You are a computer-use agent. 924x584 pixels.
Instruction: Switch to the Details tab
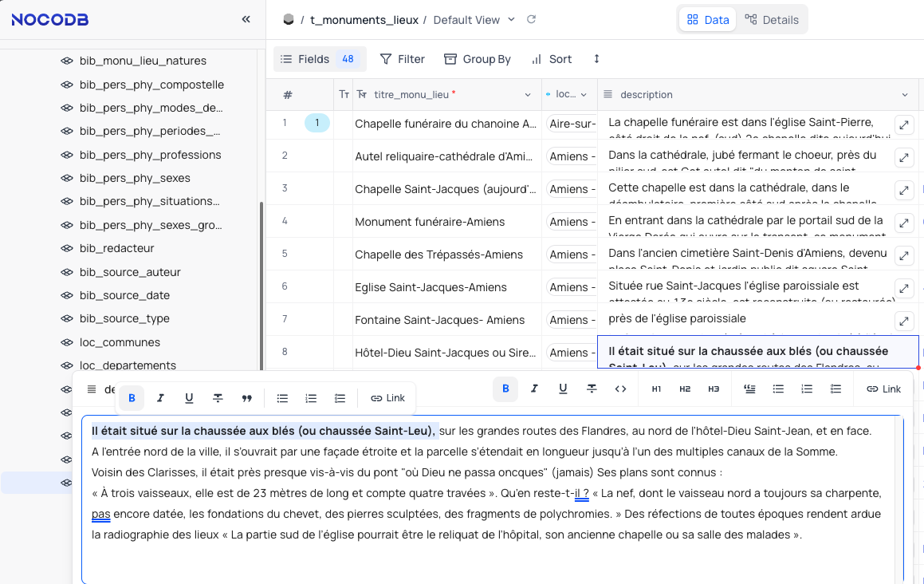click(x=771, y=20)
